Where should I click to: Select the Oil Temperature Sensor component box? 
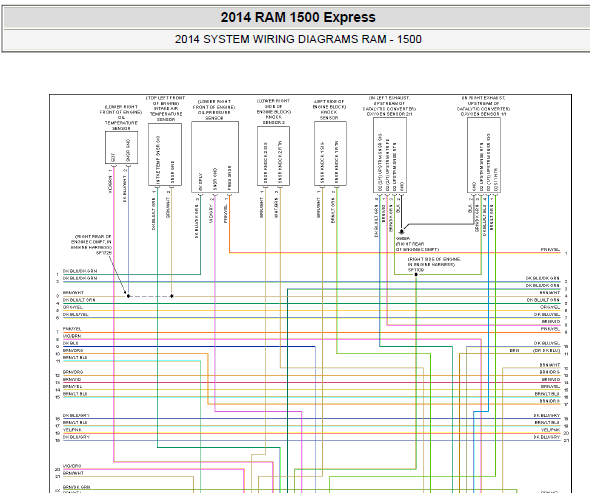[121, 148]
